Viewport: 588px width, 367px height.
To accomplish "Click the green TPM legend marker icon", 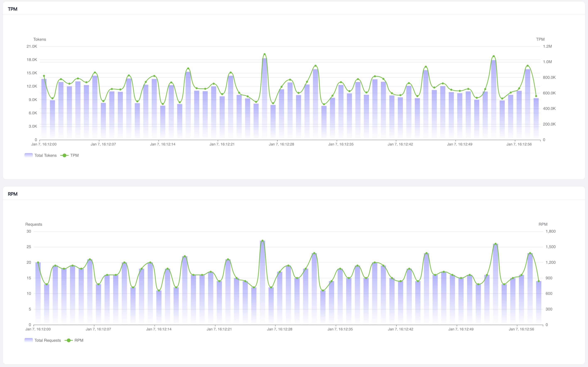I will (x=64, y=155).
